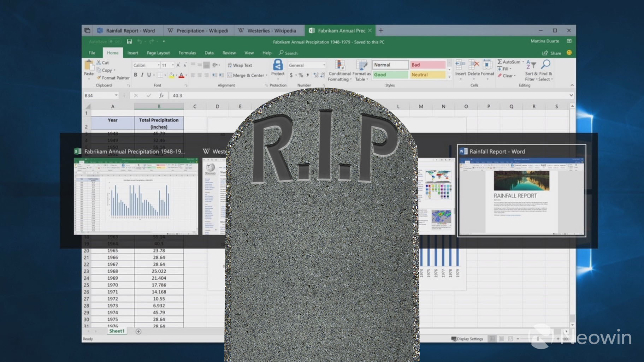This screenshot has width=644, height=362.
Task: Click the Increase Font Size icon
Action: point(178,65)
